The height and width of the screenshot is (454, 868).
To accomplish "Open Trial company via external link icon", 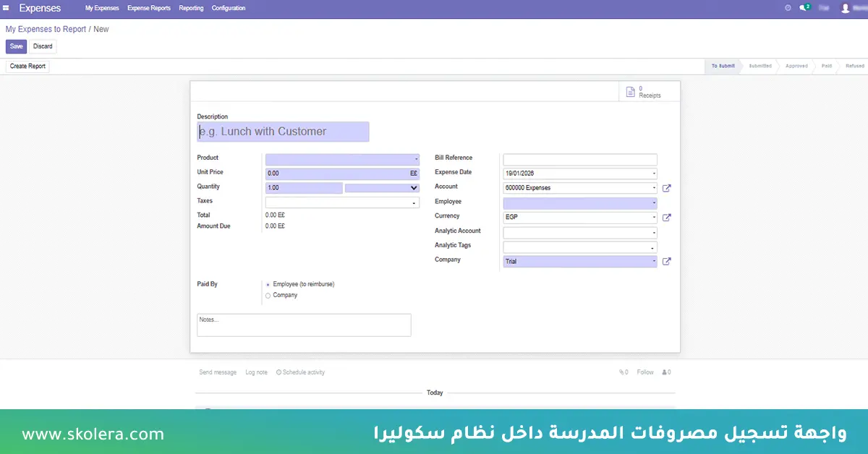I will pyautogui.click(x=666, y=261).
